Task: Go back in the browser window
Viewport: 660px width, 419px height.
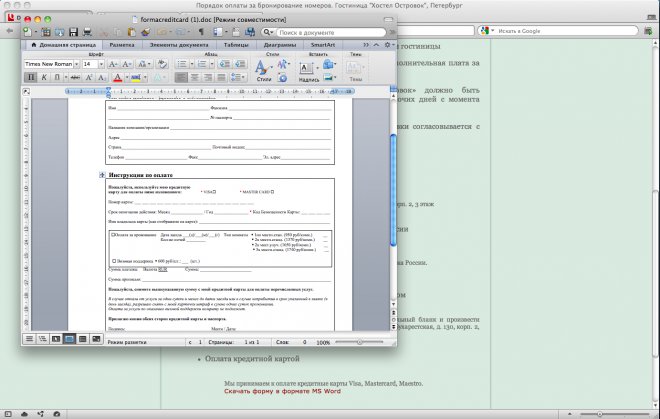Action: [x=10, y=31]
